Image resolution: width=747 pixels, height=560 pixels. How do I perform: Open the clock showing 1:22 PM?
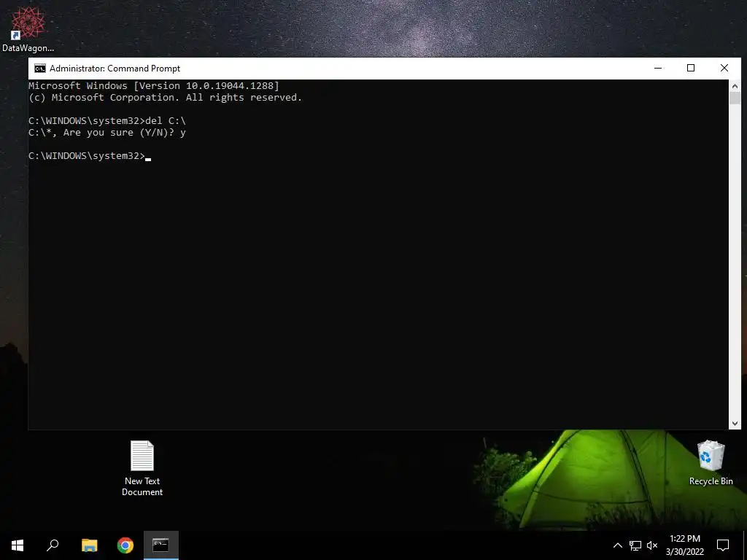[x=684, y=545]
